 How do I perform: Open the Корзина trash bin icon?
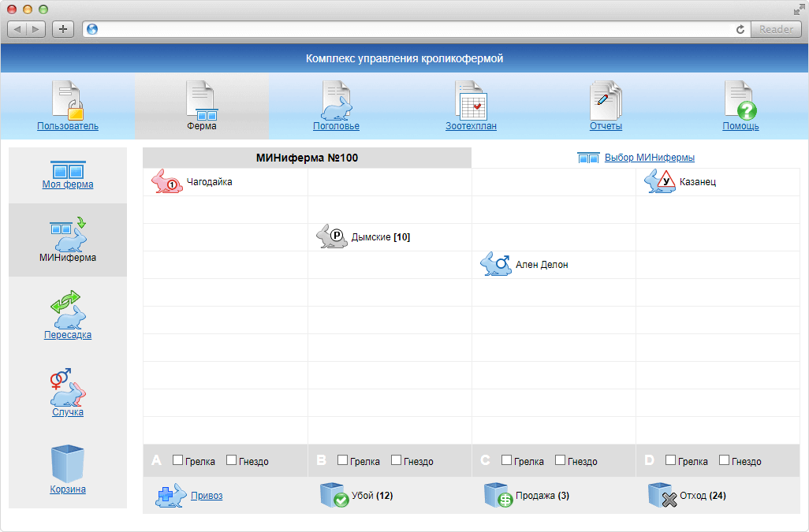[x=68, y=464]
